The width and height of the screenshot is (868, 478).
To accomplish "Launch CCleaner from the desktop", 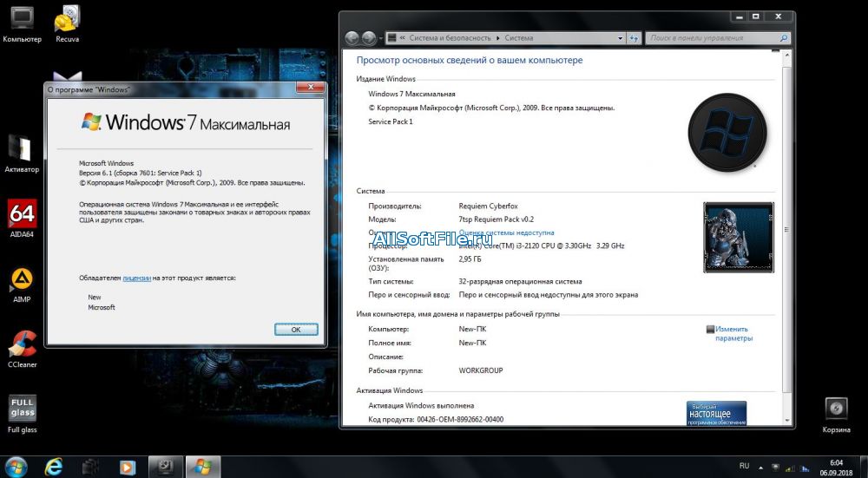I will tap(22, 345).
